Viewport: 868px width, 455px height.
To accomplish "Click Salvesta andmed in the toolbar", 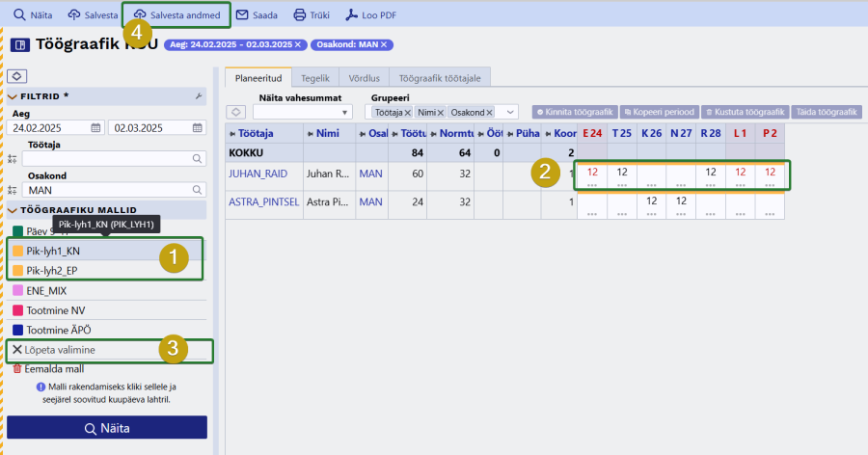I will point(176,15).
